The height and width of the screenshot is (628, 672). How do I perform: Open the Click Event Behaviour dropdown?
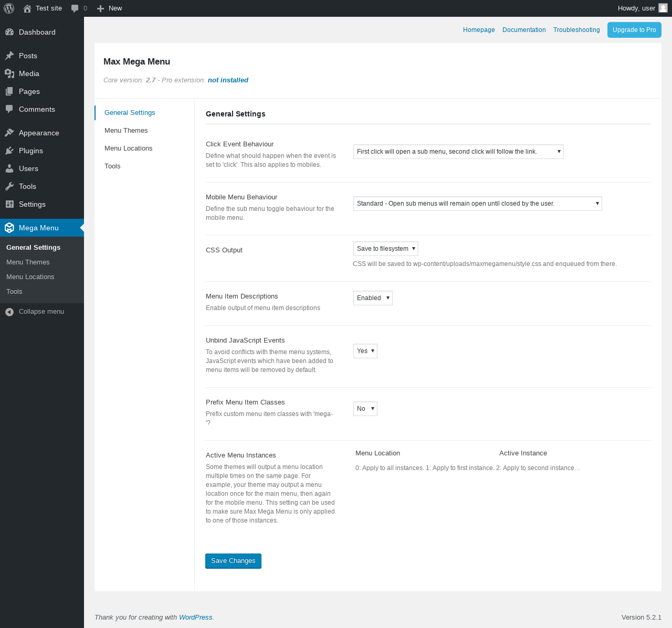(458, 152)
